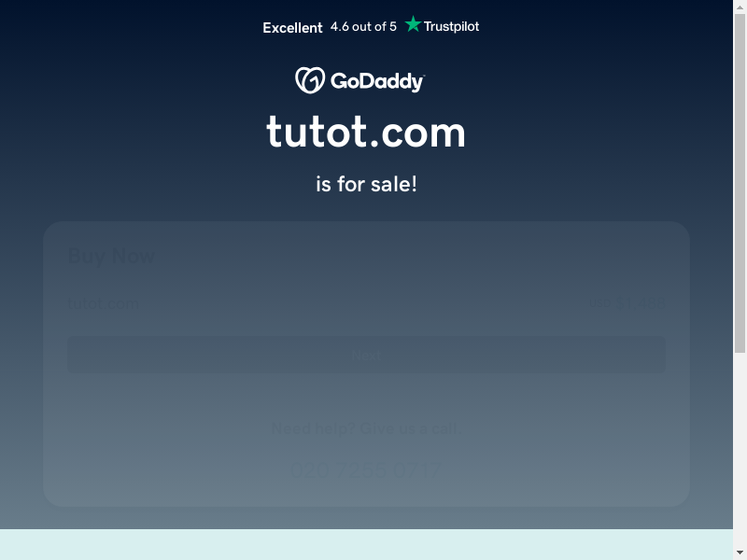
Task: Click the scrollbar up arrow
Action: (740, 6)
